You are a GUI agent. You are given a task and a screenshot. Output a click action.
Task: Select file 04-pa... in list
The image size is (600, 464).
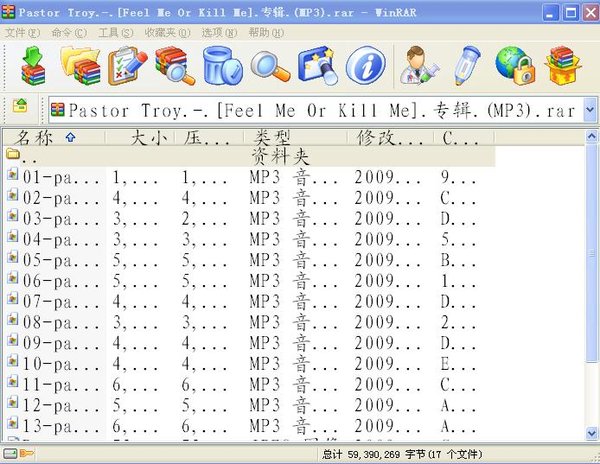61,239
